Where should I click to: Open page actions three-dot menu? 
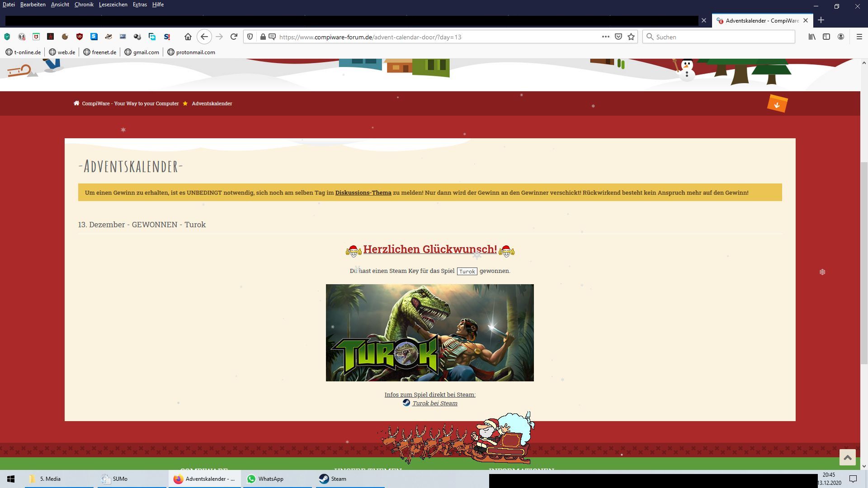606,37
